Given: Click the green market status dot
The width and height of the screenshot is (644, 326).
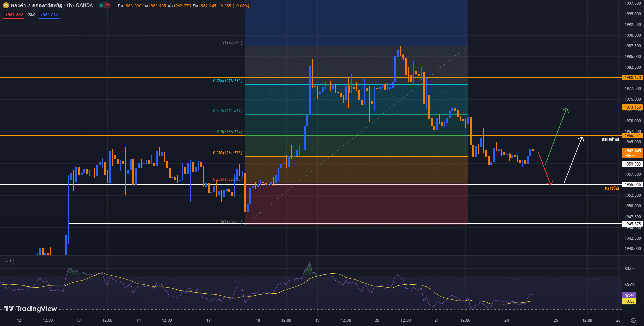Looking at the screenshot, I should 101,5.
